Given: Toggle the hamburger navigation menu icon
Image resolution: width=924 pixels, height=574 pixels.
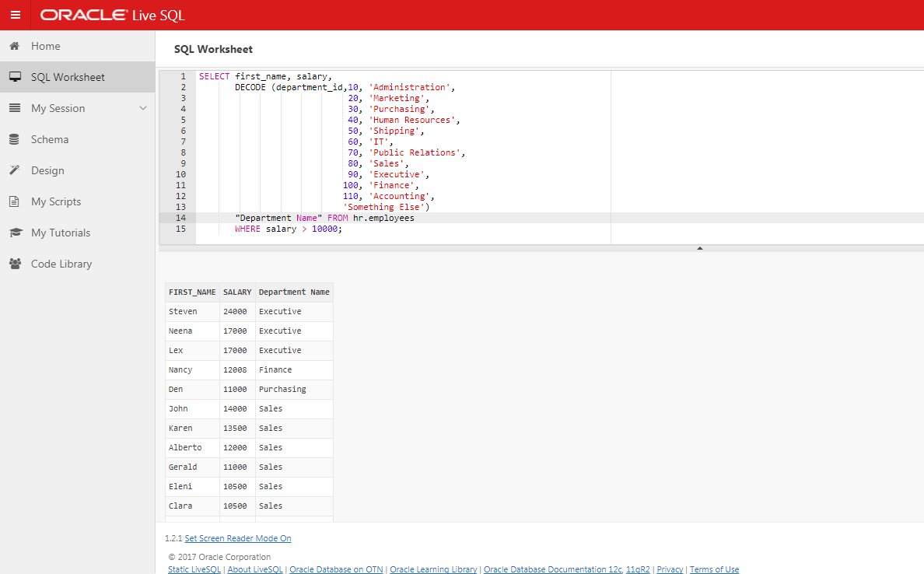Looking at the screenshot, I should tap(16, 15).
